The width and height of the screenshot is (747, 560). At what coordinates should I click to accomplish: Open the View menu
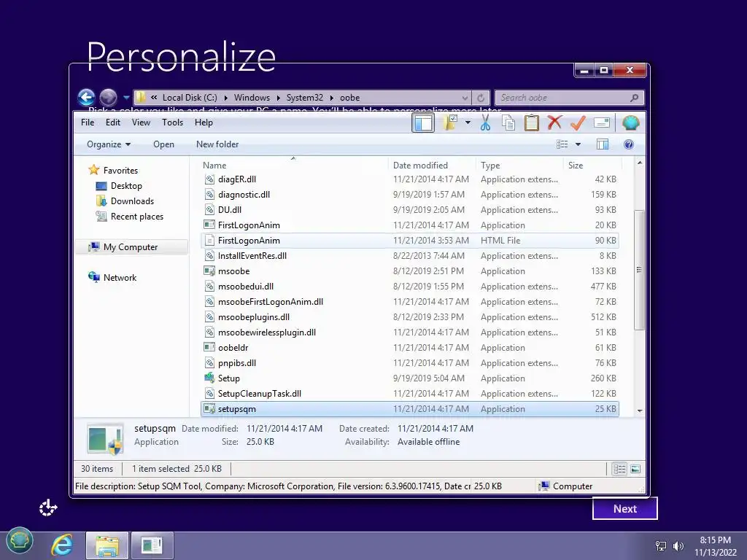(x=141, y=122)
